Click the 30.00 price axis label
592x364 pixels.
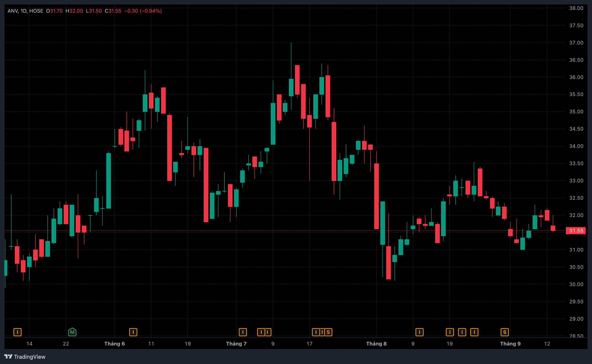(576, 284)
